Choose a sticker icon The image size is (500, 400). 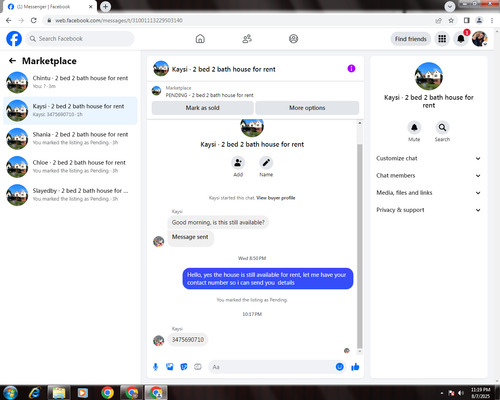click(184, 367)
